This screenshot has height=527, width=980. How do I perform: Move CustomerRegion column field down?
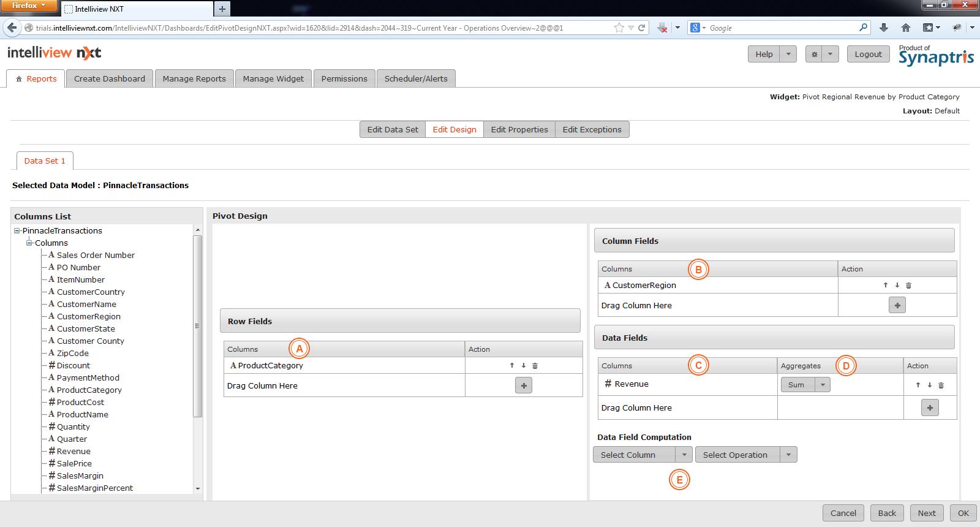pyautogui.click(x=897, y=286)
